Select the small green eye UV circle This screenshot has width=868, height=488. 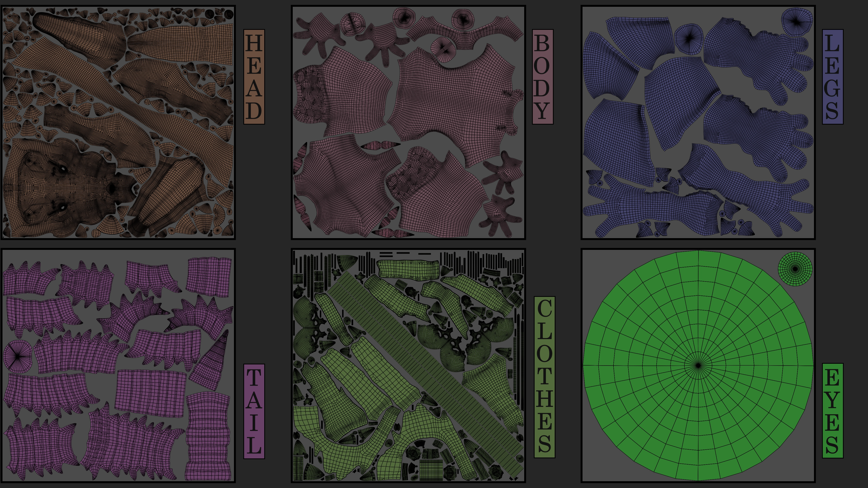[x=795, y=269]
